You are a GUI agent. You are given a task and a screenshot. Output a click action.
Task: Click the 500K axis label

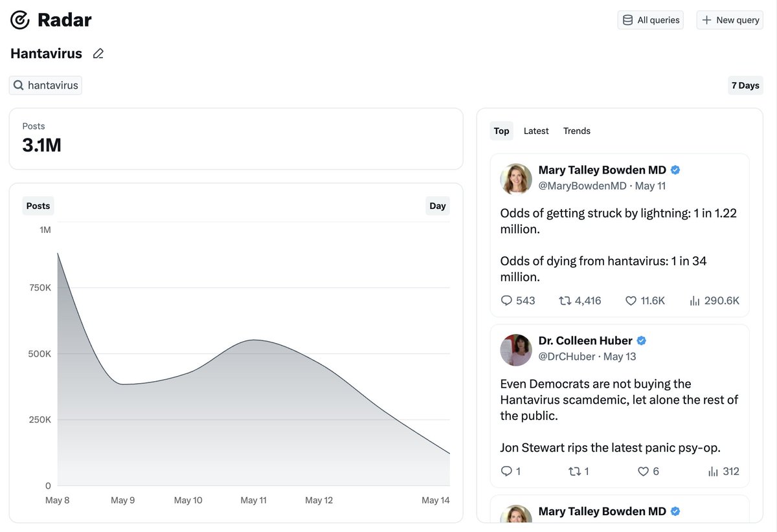(x=40, y=353)
